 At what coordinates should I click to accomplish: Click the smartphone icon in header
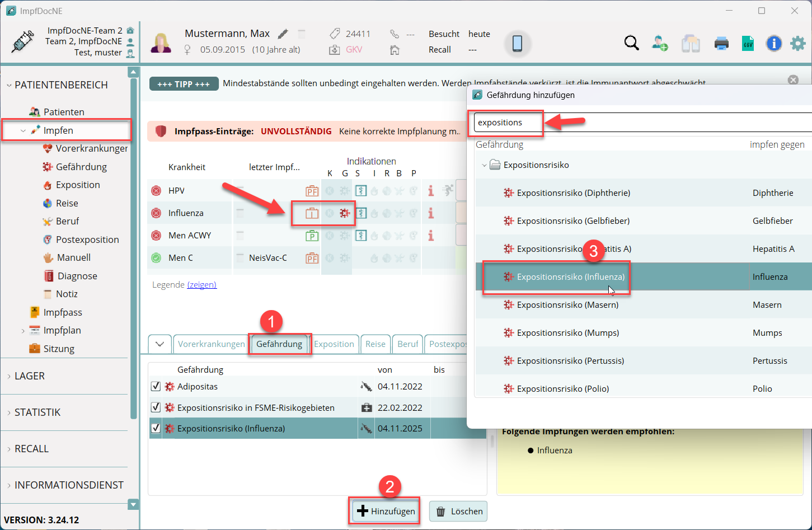tap(517, 43)
